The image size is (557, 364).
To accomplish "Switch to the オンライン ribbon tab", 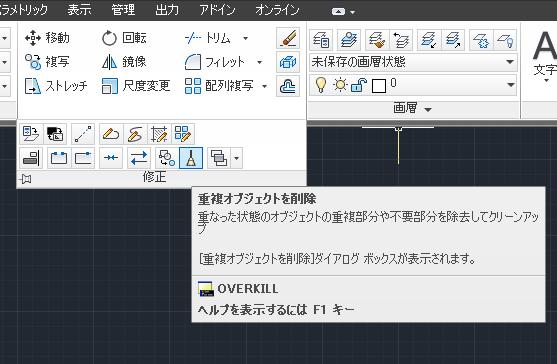I will [277, 10].
